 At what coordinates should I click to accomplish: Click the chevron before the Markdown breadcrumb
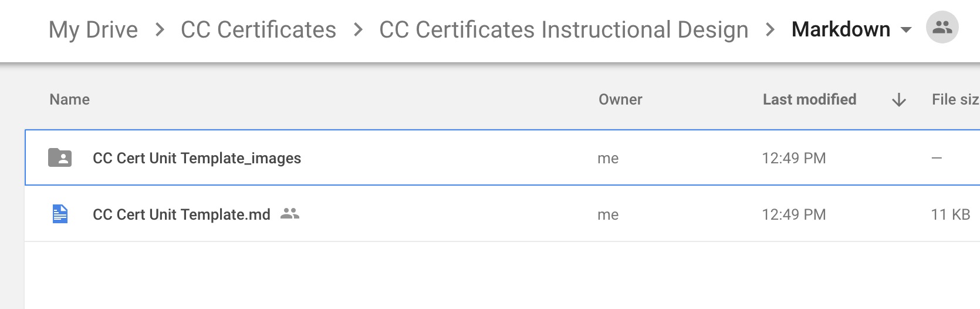pos(770,29)
